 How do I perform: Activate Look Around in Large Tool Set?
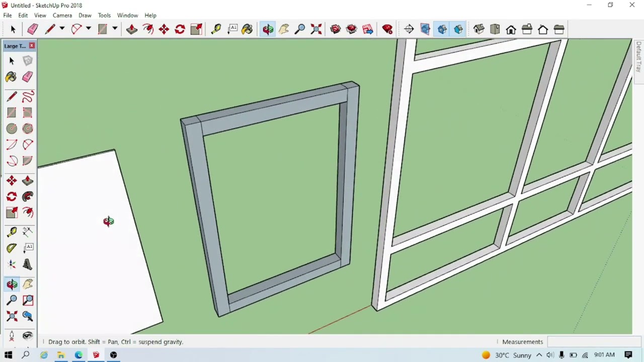28,336
